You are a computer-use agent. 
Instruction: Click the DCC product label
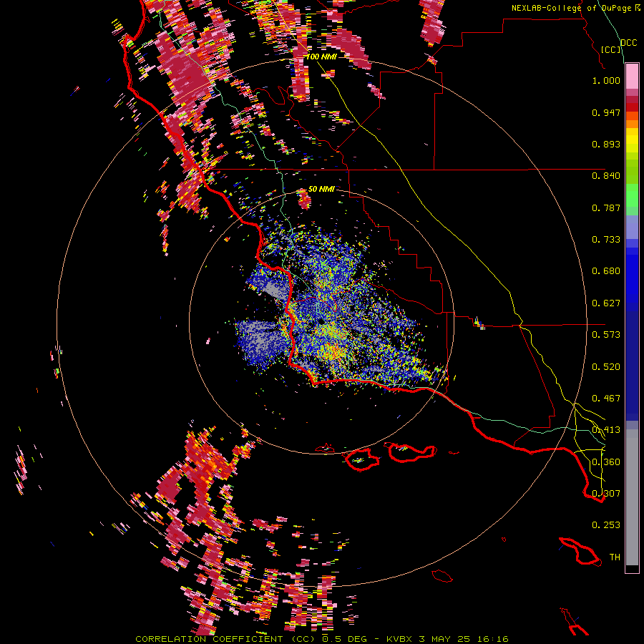(629, 43)
